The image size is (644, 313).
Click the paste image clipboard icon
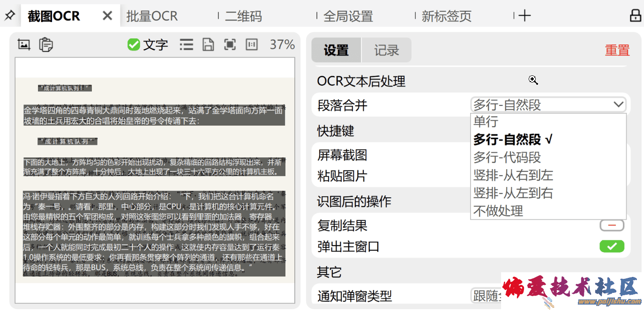coord(45,45)
